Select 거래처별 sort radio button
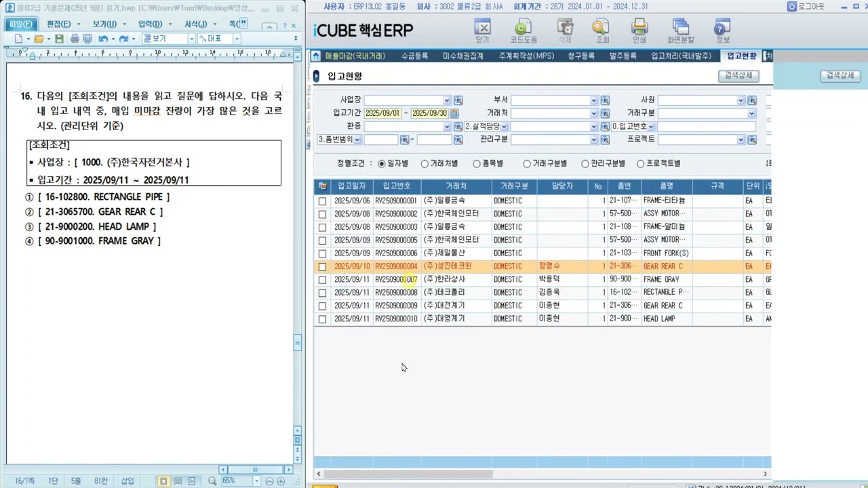 (425, 163)
